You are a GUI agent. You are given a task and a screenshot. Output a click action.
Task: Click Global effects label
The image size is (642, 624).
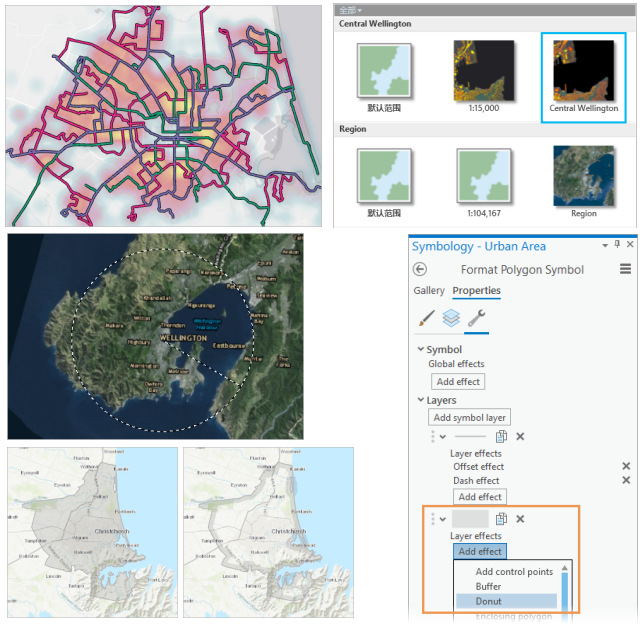point(456,364)
